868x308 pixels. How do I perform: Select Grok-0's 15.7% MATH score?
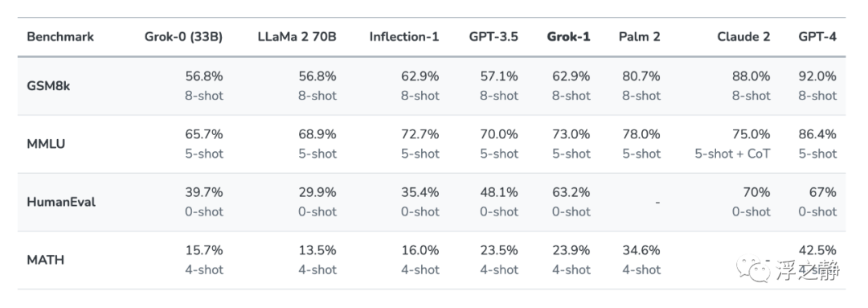coord(203,250)
